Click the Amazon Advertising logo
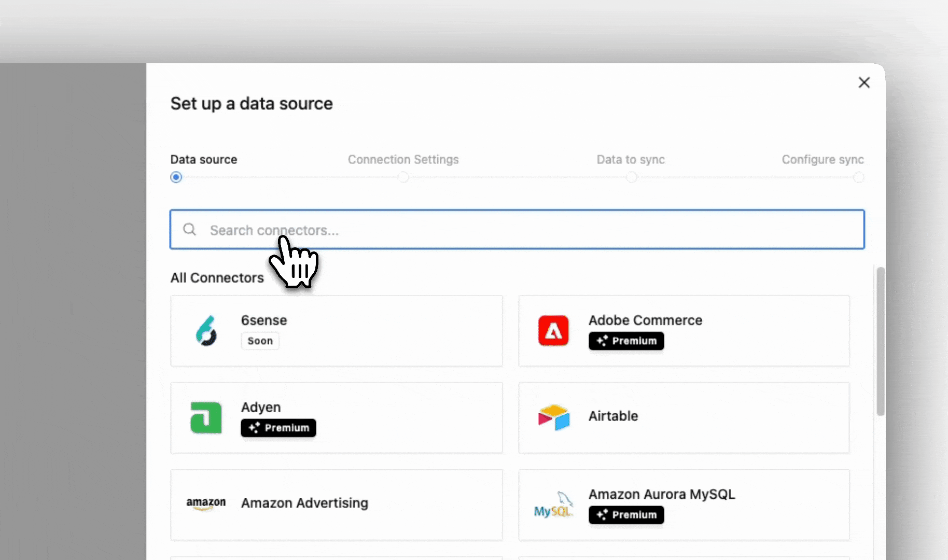948x560 pixels. point(206,503)
